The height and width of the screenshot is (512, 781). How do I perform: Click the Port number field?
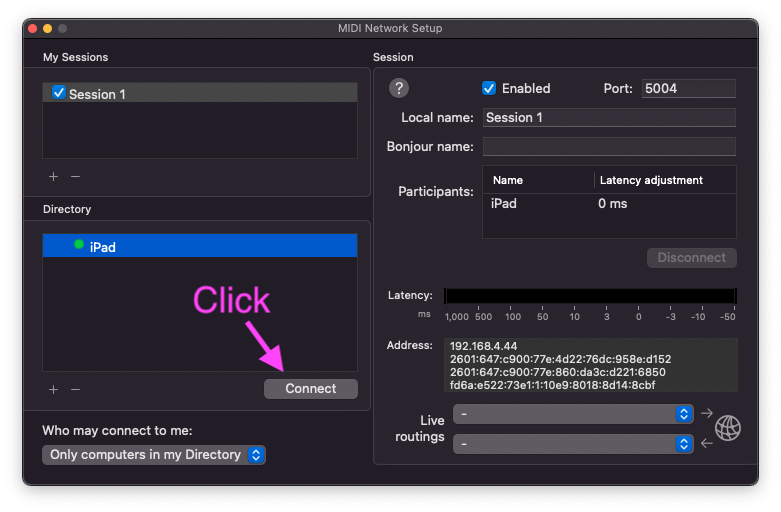pos(688,88)
